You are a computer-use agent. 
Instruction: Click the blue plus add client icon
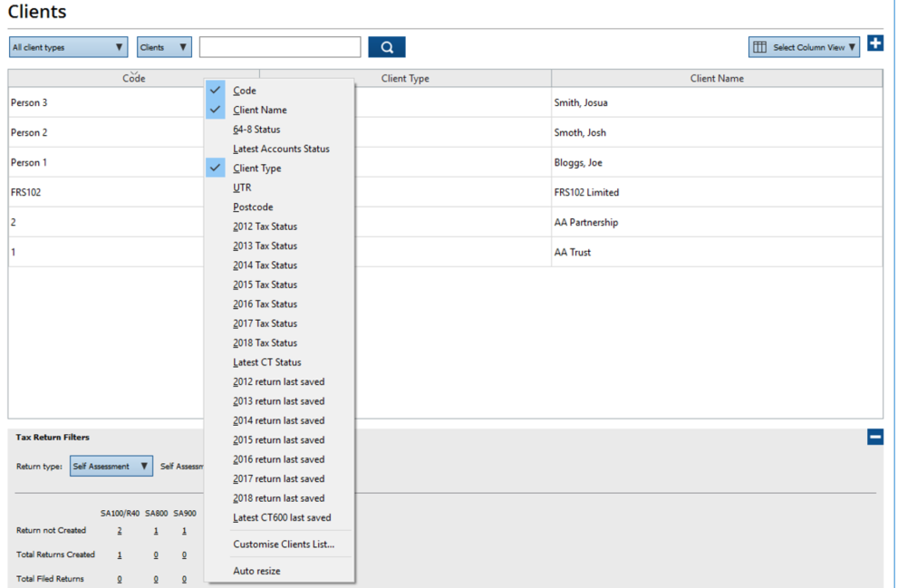click(x=874, y=43)
